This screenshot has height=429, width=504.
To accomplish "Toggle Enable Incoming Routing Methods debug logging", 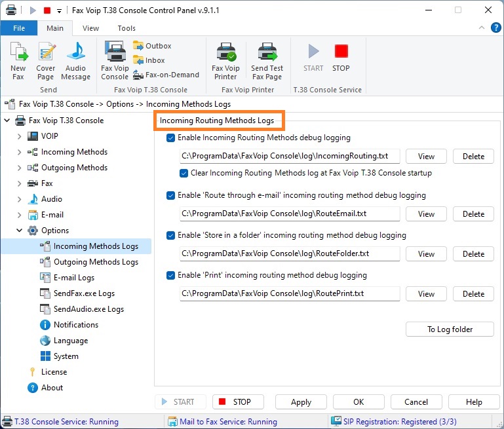I will tap(170, 138).
